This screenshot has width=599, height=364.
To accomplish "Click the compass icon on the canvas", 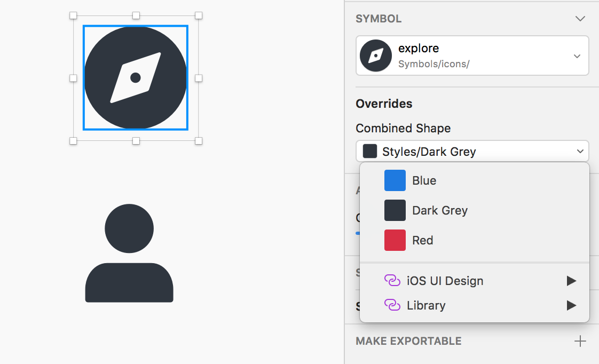I will (x=135, y=77).
